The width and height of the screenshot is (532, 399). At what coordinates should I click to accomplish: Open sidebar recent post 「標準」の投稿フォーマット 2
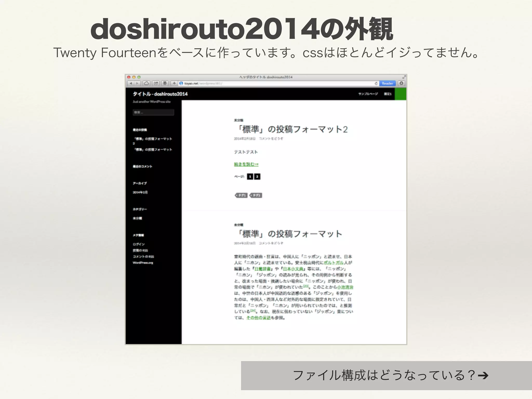(x=152, y=141)
